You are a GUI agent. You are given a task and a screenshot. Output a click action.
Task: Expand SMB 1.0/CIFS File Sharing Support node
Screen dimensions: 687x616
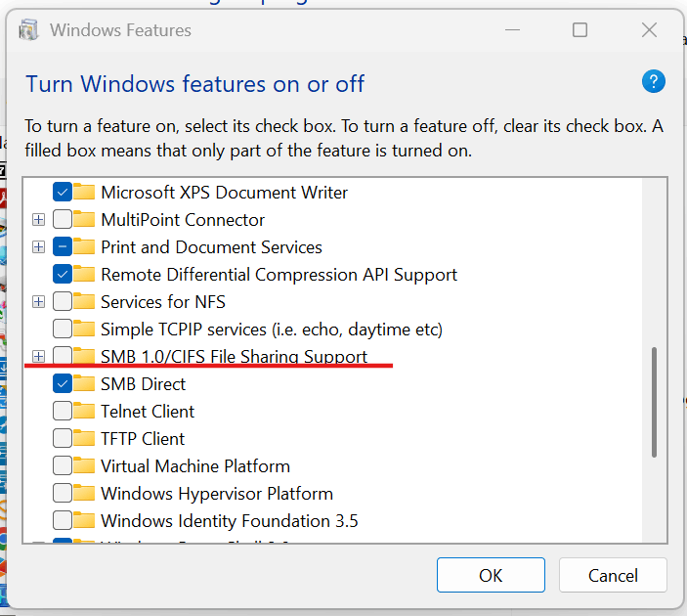coord(38,356)
